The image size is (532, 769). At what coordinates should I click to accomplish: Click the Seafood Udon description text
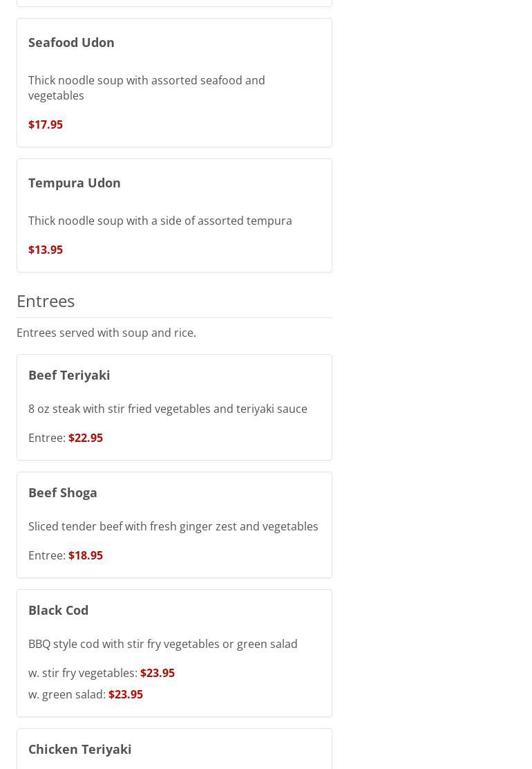[146, 88]
